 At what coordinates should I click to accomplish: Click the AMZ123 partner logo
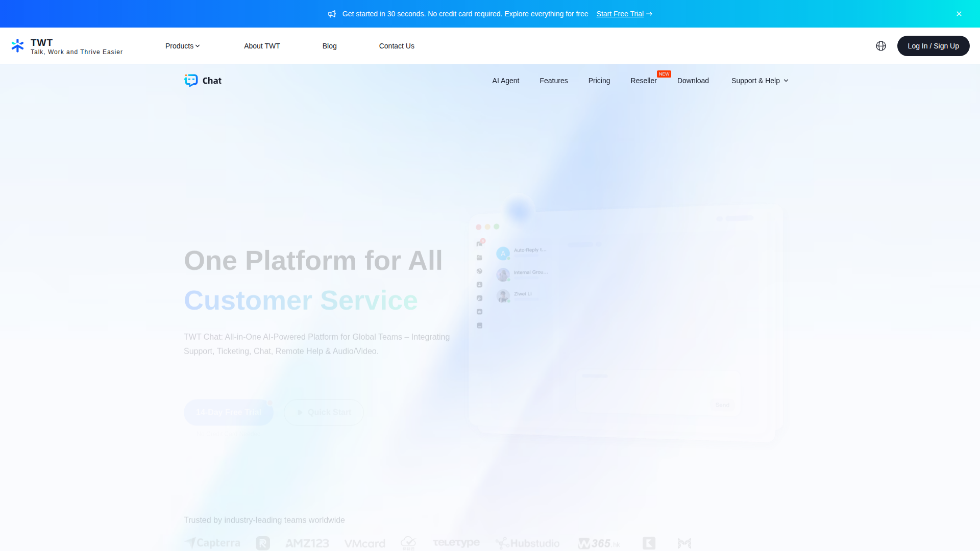(307, 543)
